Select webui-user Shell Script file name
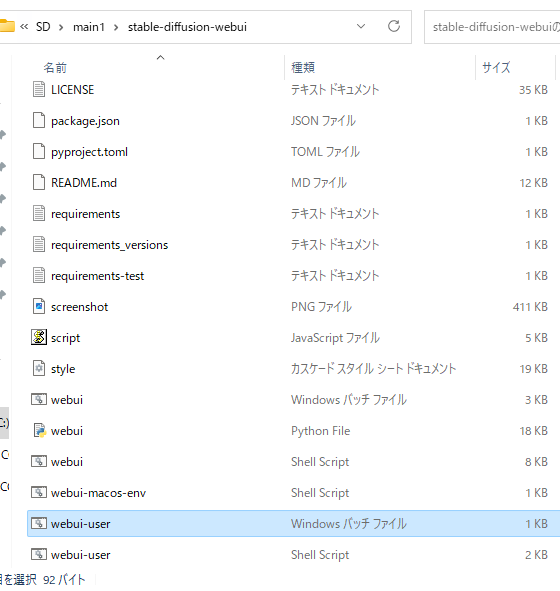This screenshot has height=591, width=560. (x=80, y=555)
